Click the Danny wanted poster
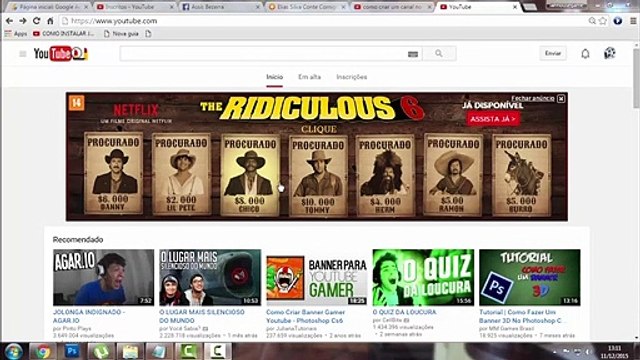Image resolution: width=640 pixels, height=360 pixels. tap(113, 173)
